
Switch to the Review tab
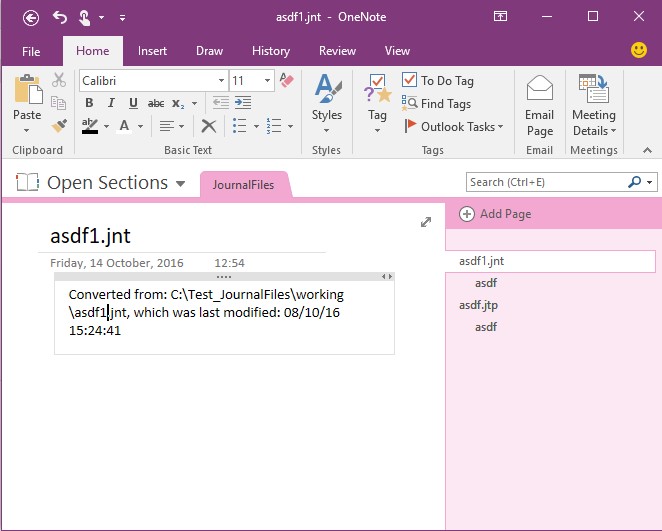pyautogui.click(x=337, y=51)
